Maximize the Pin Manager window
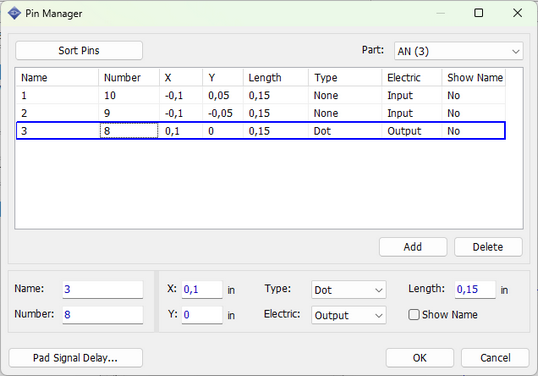Image resolution: width=538 pixels, height=376 pixels. coord(478,13)
